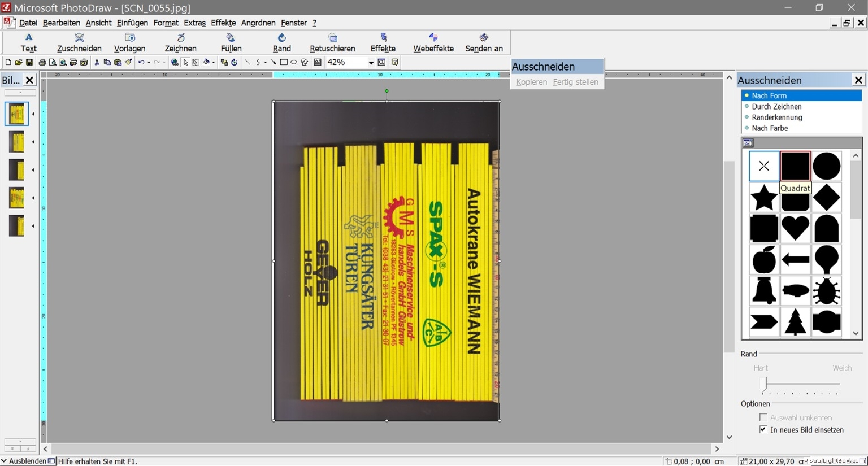Choose the circle cutout shape

(826, 166)
